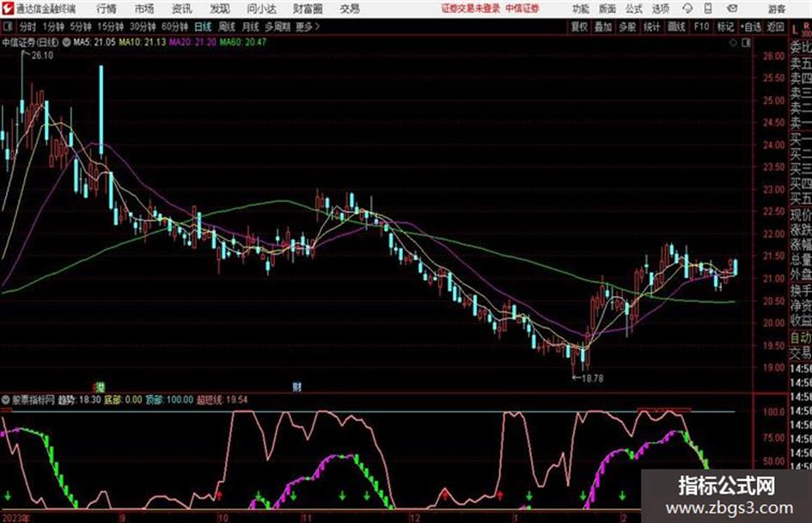
Task: Open the mail envelope icon
Action: [732, 9]
